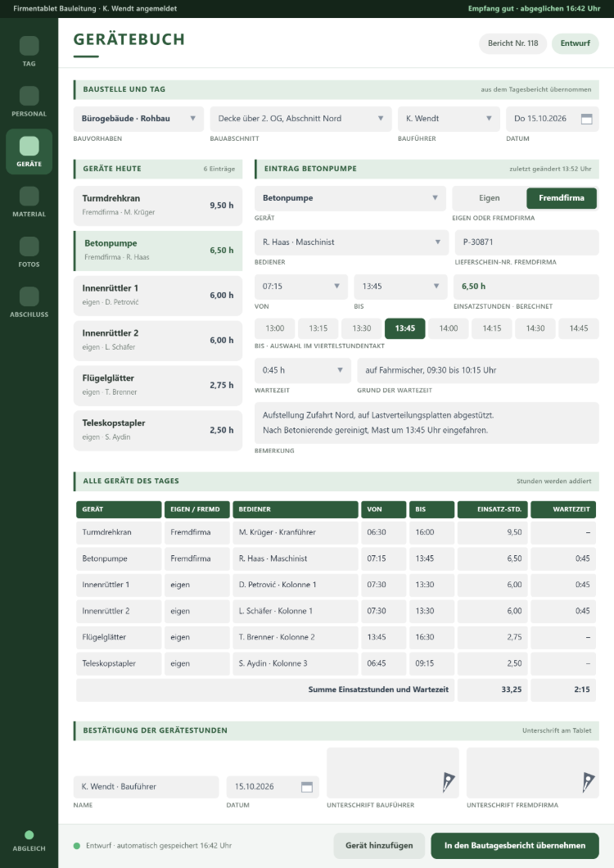Screen dimensions: 614x868
Task: Click table cell S. Aydin · Kolonne 3
Action: (x=295, y=664)
